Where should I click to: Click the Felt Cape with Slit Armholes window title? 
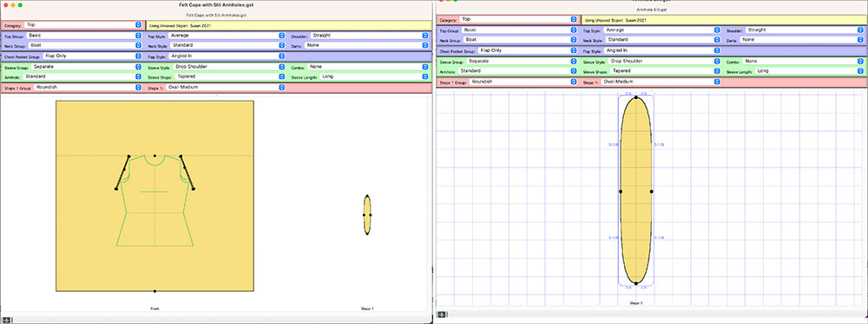point(216,4)
